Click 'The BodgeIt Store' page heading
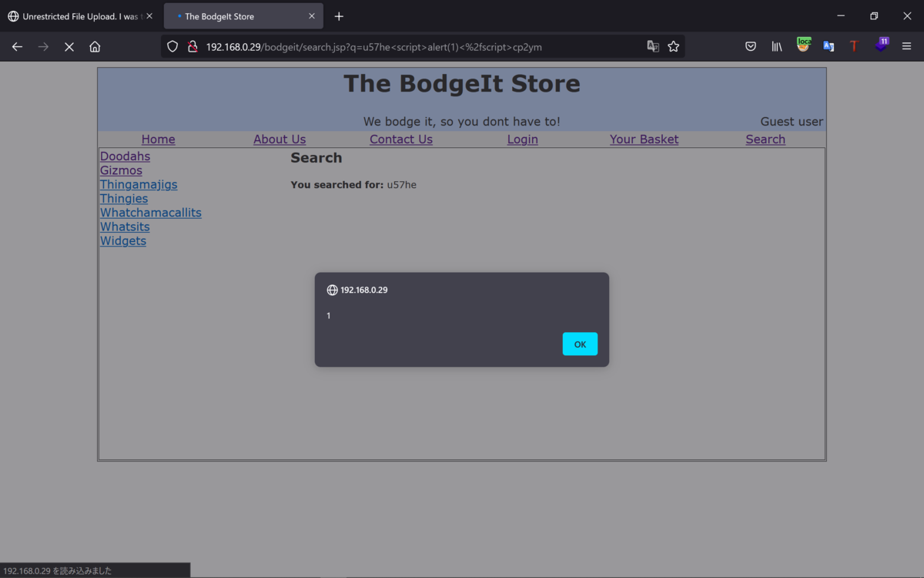This screenshot has width=924, height=578. pyautogui.click(x=462, y=83)
